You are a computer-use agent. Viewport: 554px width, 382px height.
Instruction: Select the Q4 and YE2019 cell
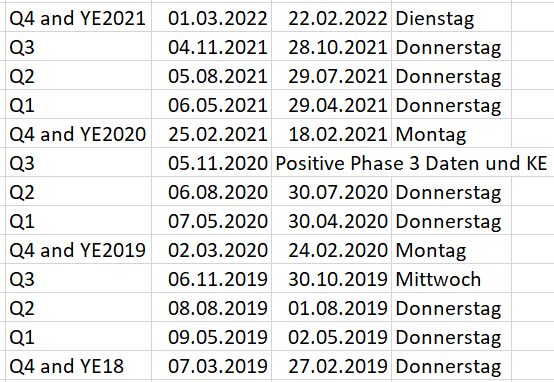pos(78,249)
